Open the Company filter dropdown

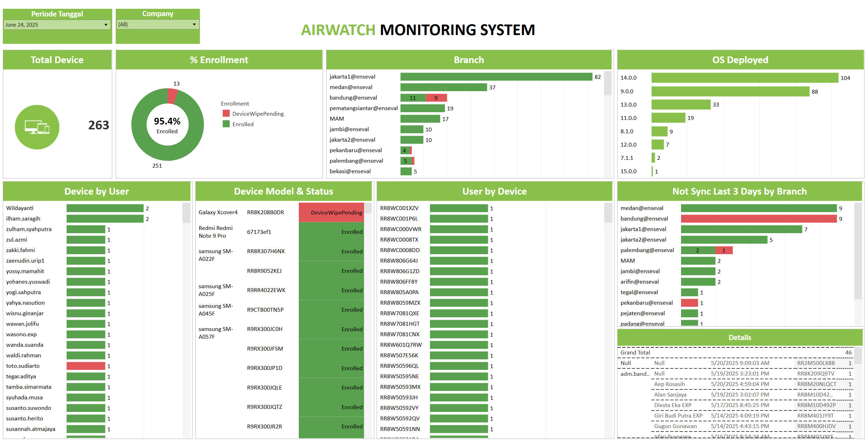coord(194,25)
